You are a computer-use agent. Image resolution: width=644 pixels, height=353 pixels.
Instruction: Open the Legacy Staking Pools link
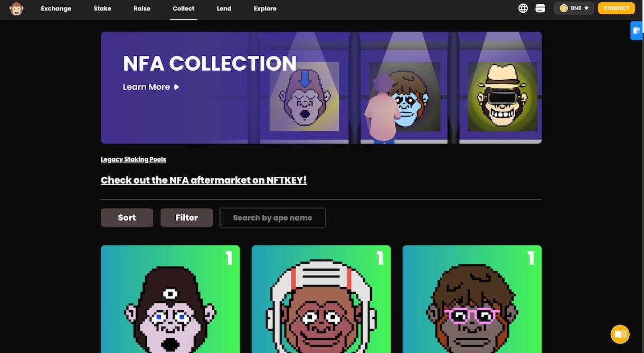[x=134, y=159]
